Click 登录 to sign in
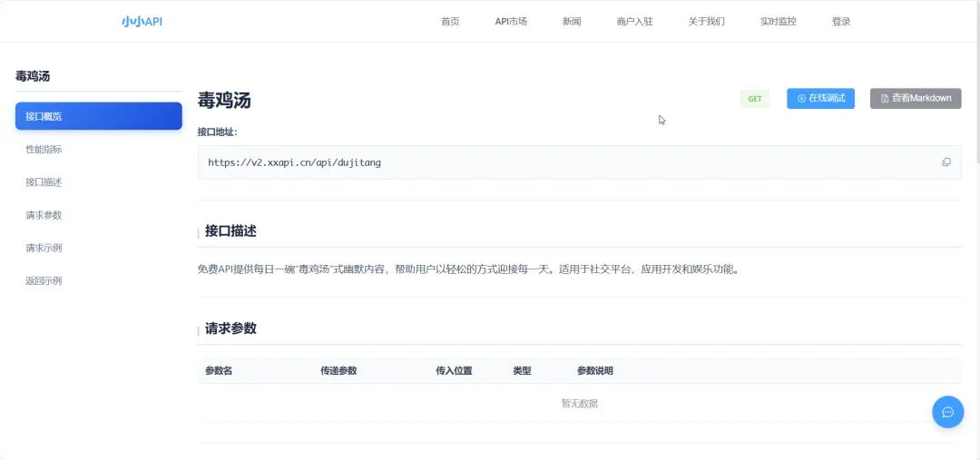Viewport: 980px width, 460px height. click(x=840, y=21)
